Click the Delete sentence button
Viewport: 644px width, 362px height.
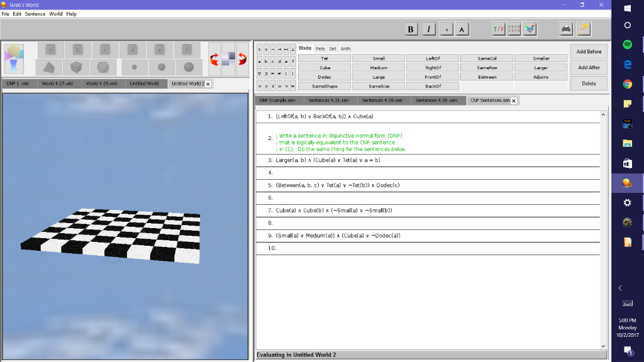[x=589, y=84]
